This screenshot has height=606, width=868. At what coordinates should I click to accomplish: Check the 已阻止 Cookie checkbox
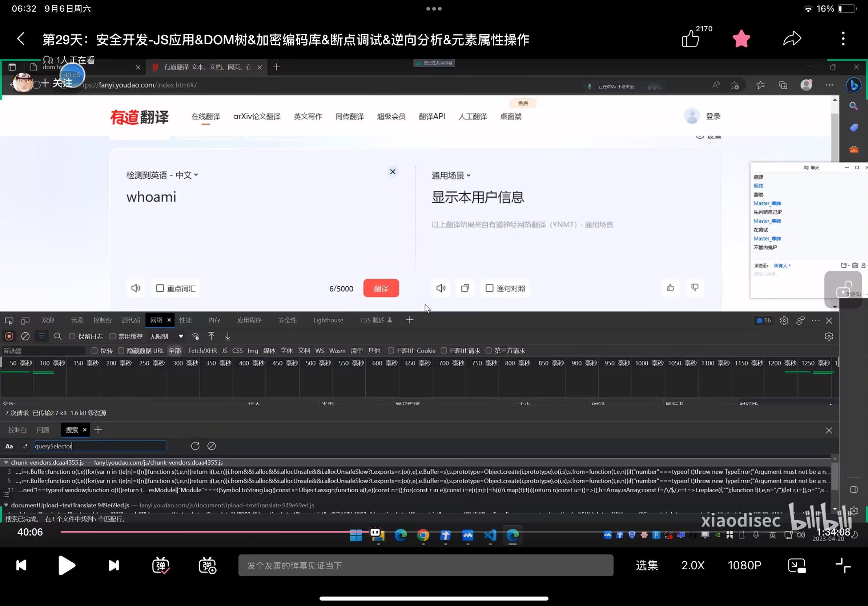click(391, 351)
